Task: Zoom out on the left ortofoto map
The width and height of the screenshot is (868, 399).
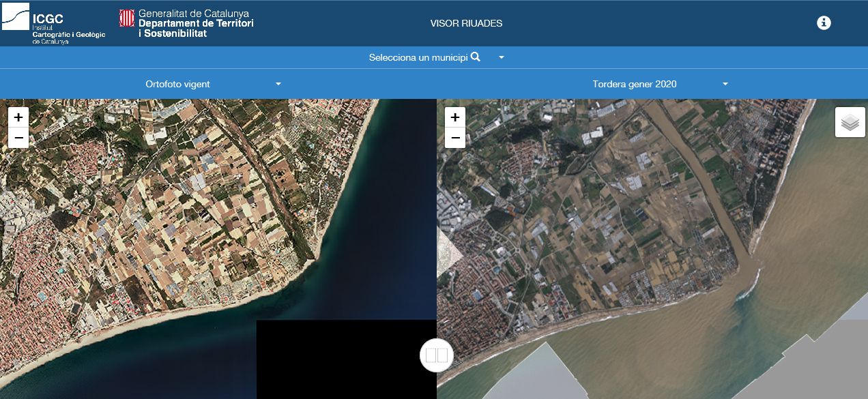Action: (x=18, y=138)
